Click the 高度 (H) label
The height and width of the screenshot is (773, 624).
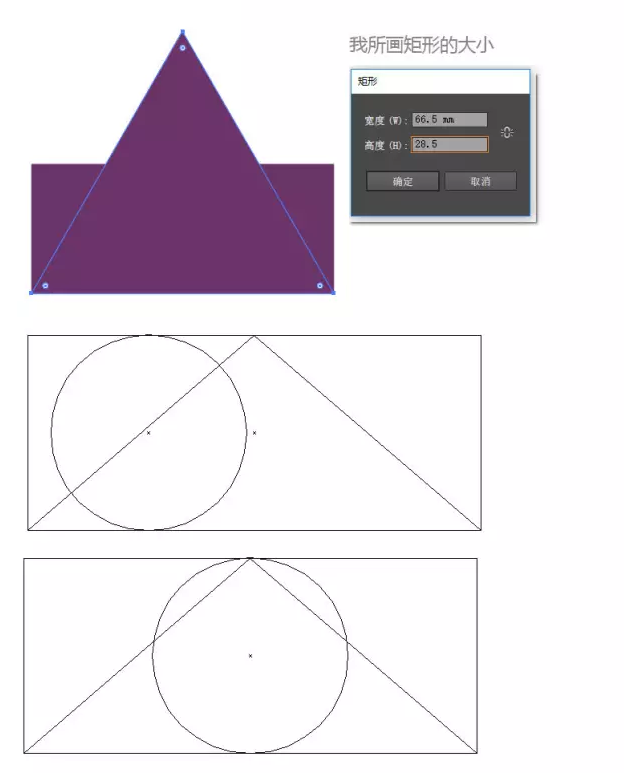[386, 145]
